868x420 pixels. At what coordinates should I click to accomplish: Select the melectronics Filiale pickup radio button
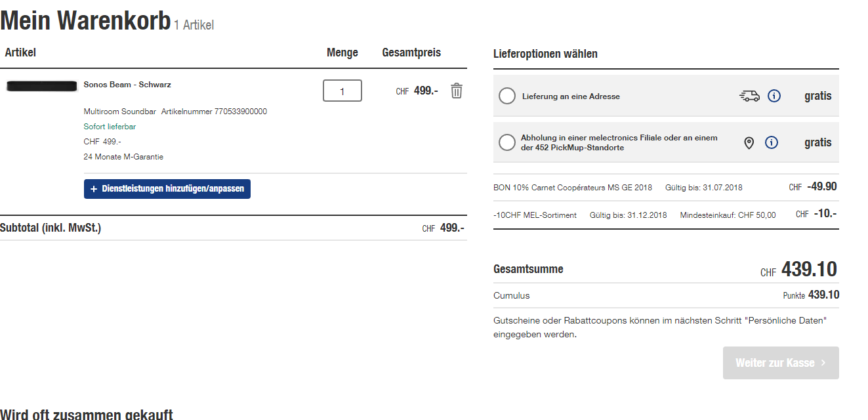click(x=506, y=142)
